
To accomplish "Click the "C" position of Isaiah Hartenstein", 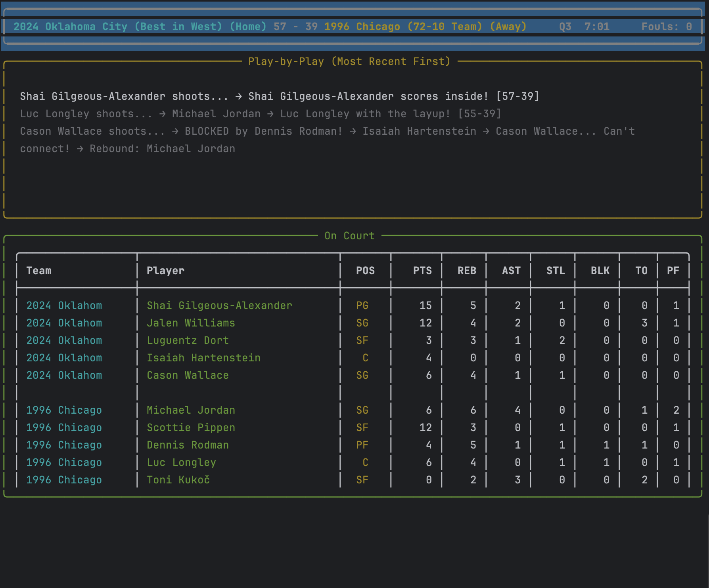I will tap(365, 358).
